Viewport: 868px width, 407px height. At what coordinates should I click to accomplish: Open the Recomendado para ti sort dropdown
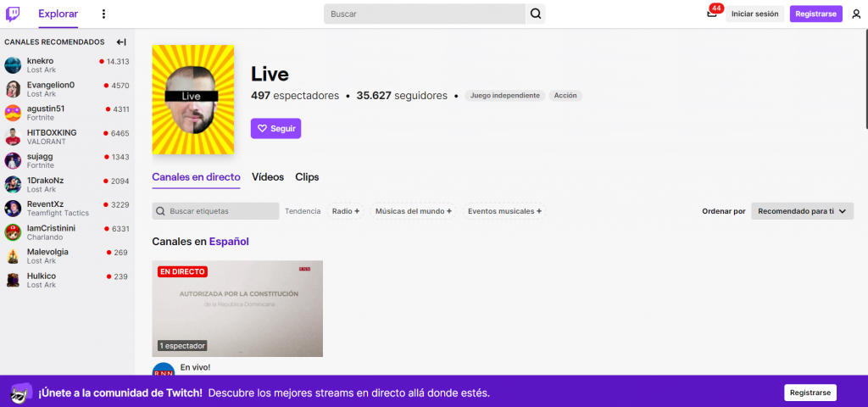(x=802, y=211)
